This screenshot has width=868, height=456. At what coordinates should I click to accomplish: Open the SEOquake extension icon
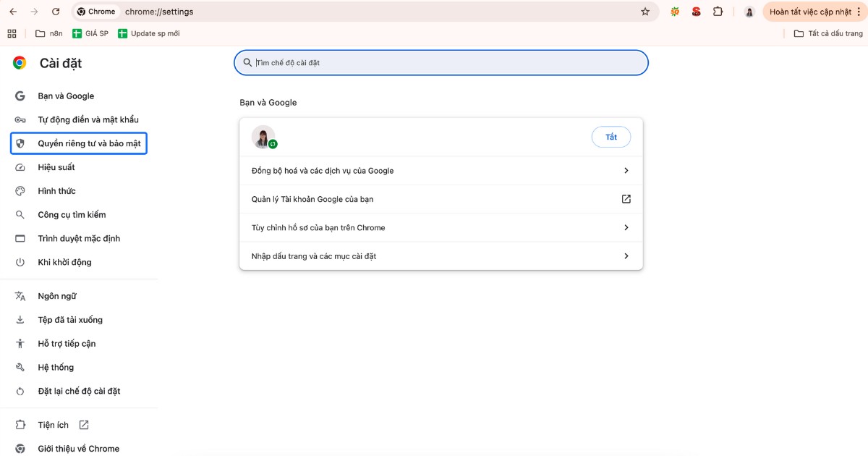pos(673,12)
